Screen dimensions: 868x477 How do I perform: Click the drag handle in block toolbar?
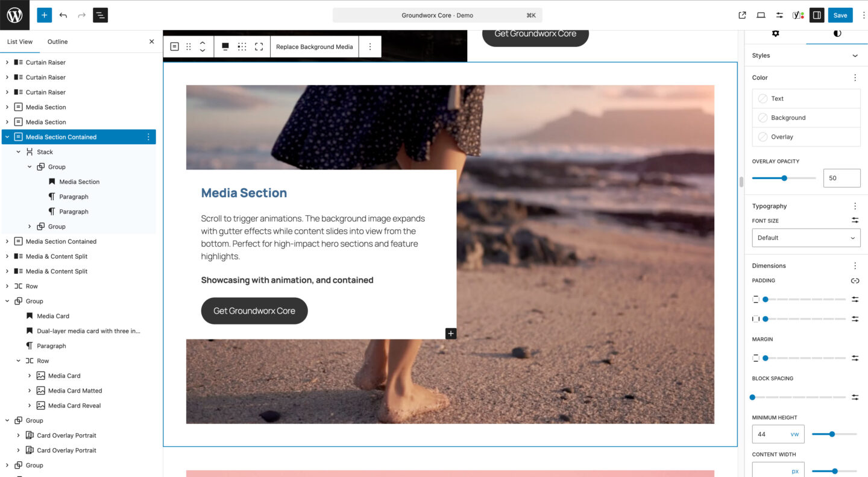189,46
